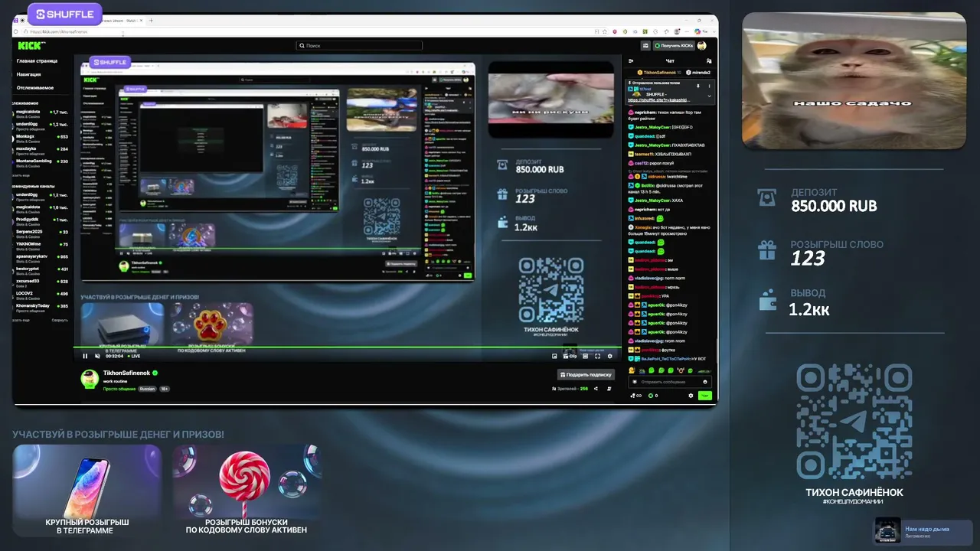
Task: Open the user avatar menu in the Kick header
Action: [x=702, y=46]
